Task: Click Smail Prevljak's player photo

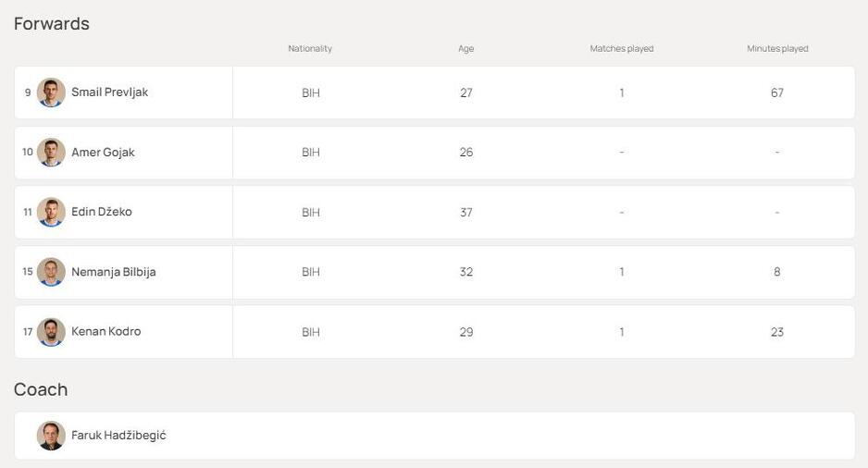Action: pos(51,92)
